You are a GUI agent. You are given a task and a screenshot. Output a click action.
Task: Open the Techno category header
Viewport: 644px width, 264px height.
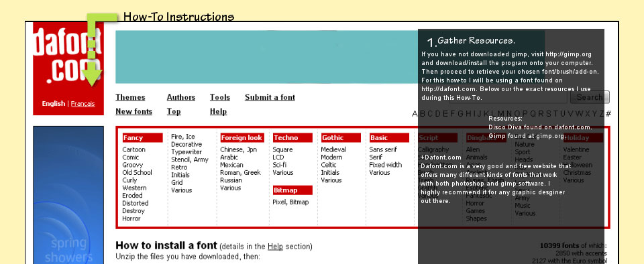(292, 138)
